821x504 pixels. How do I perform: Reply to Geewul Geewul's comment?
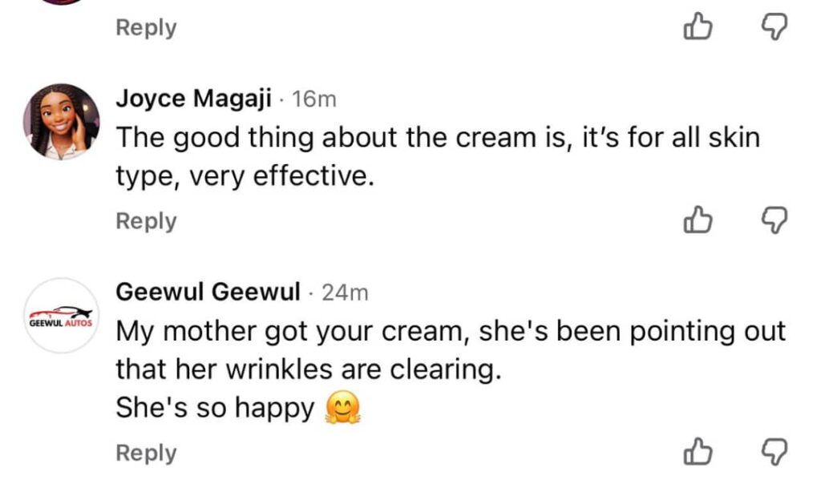click(146, 453)
